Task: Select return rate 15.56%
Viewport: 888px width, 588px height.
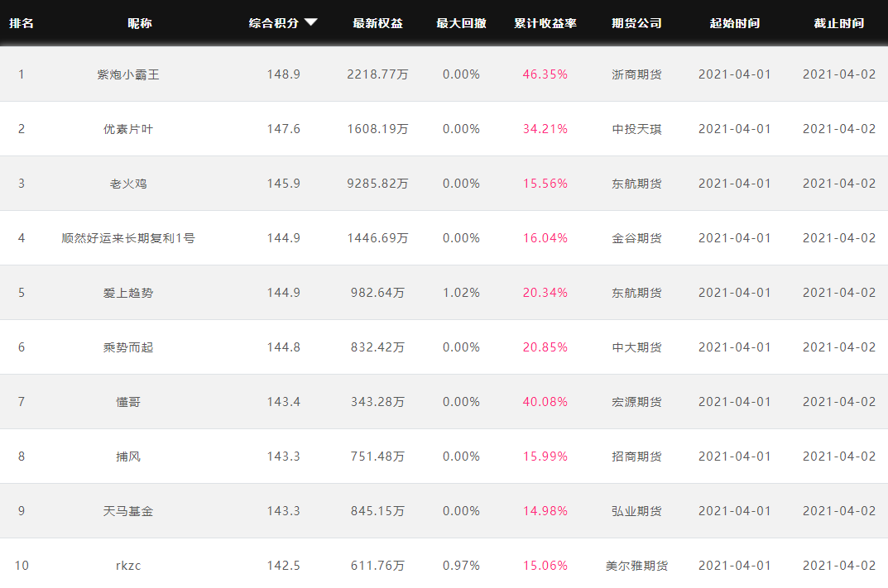Action: click(x=545, y=184)
